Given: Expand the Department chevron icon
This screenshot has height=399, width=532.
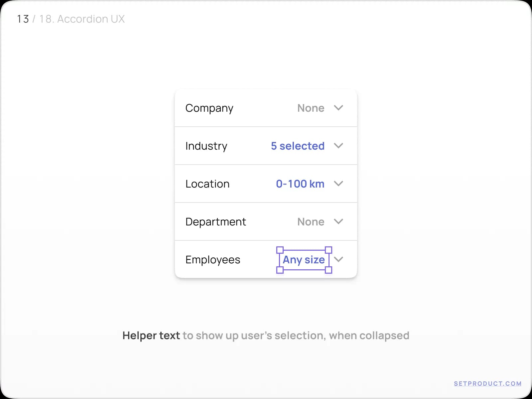Looking at the screenshot, I should point(339,221).
